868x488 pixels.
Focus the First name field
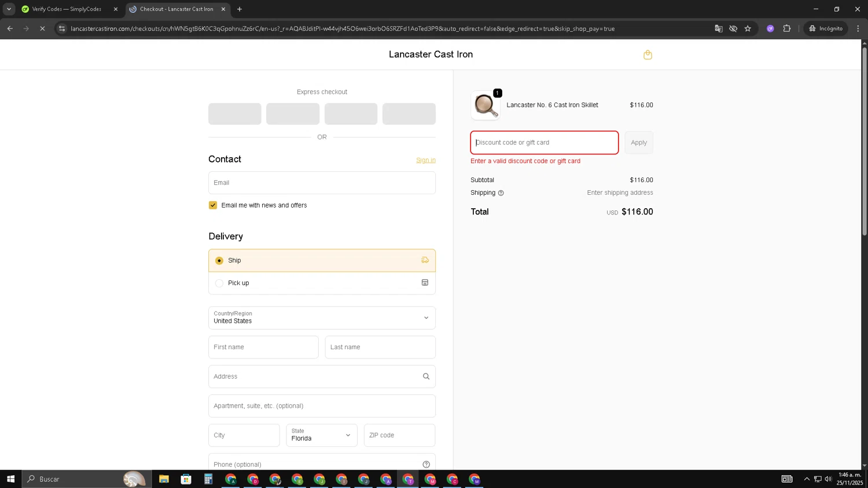[x=263, y=347]
